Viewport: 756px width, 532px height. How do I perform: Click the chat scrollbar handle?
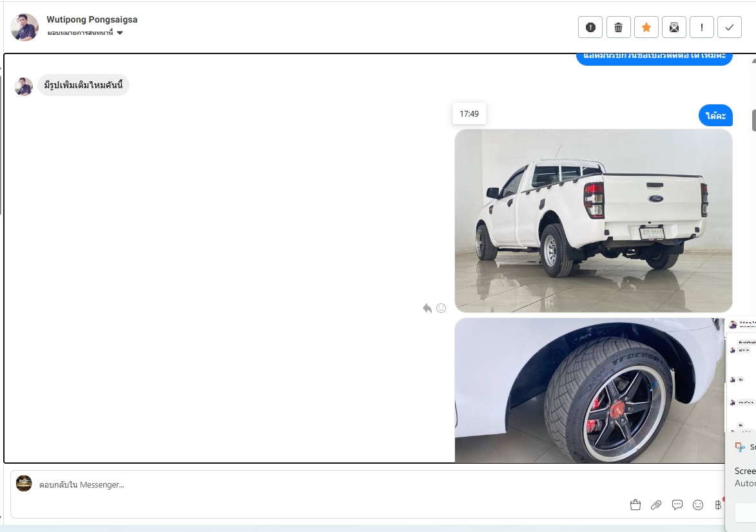click(753, 120)
